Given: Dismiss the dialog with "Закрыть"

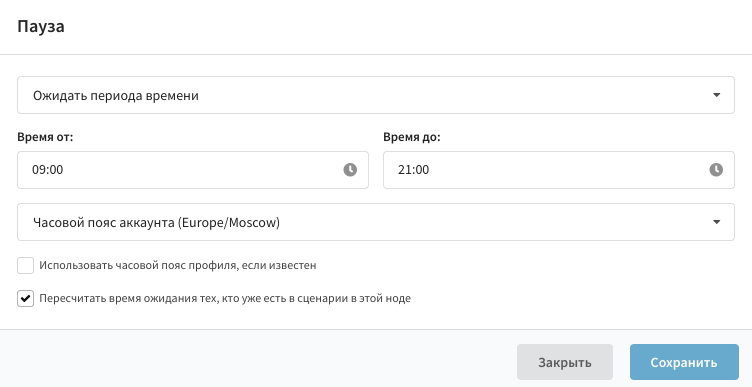Looking at the screenshot, I should click(564, 362).
